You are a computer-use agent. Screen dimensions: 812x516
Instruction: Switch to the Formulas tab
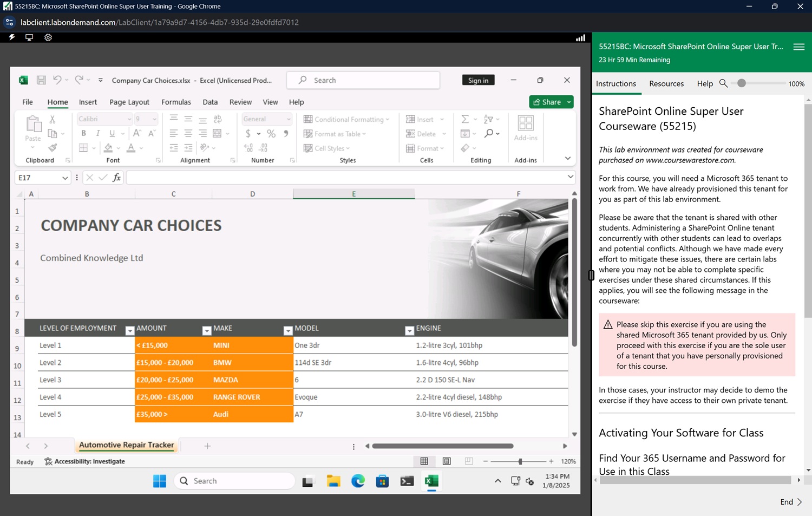point(176,102)
